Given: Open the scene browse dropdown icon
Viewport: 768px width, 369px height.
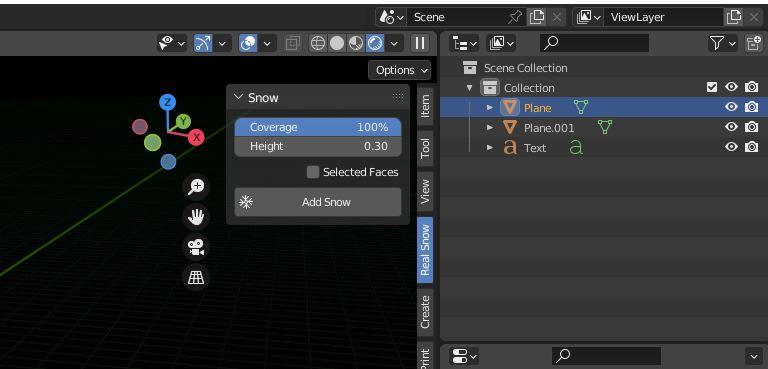Looking at the screenshot, I should [391, 17].
